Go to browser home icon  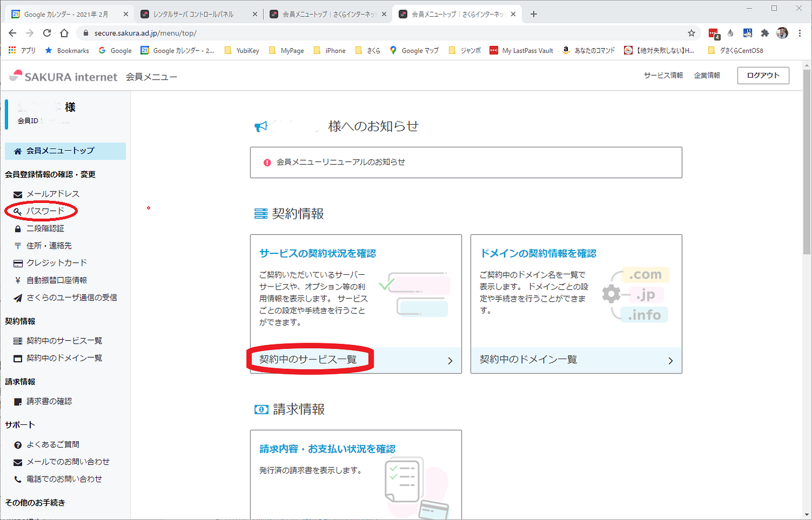tap(64, 33)
